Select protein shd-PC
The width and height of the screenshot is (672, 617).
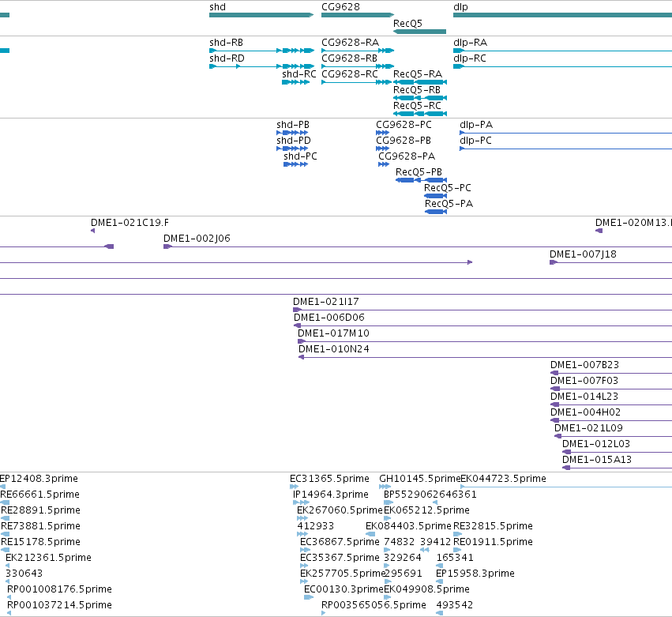click(x=295, y=164)
